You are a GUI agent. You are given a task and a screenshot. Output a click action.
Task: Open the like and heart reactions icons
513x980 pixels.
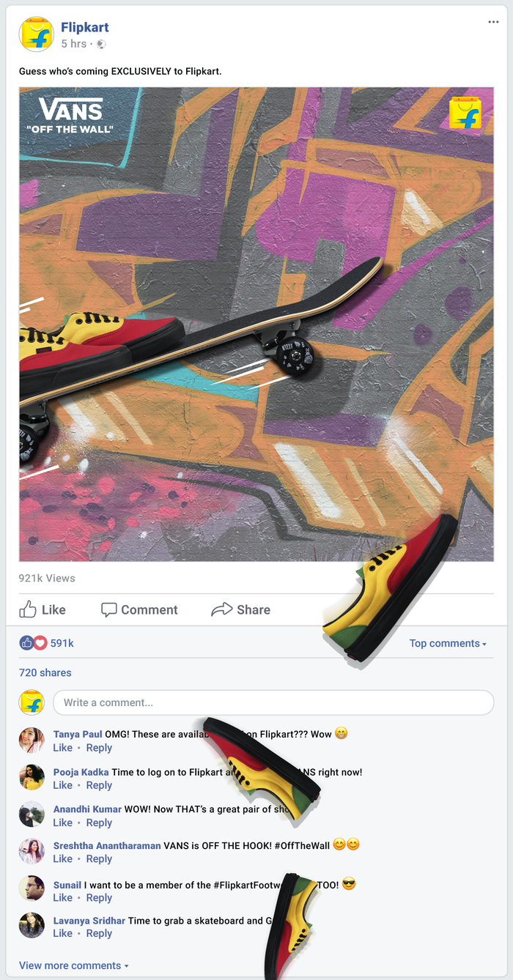[33, 643]
